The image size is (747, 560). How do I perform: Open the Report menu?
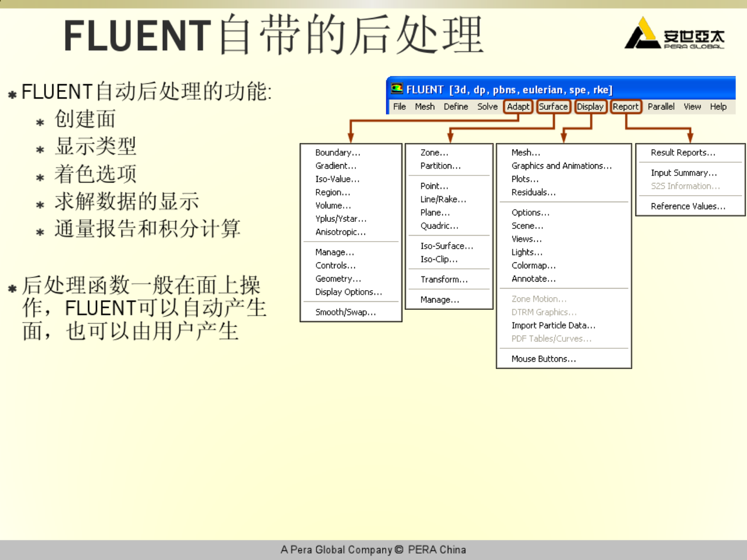[x=625, y=107]
